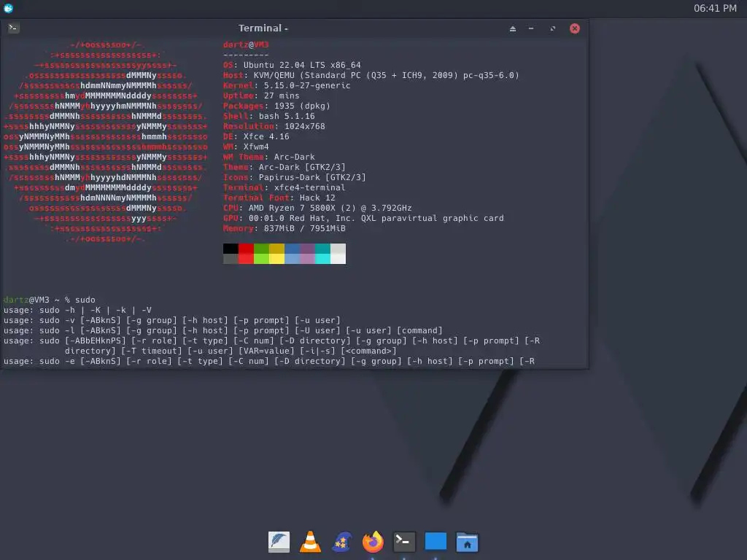Viewport: 747px width, 560px height.
Task: Click the 'usage: sudo -l' output line
Action: point(223,330)
